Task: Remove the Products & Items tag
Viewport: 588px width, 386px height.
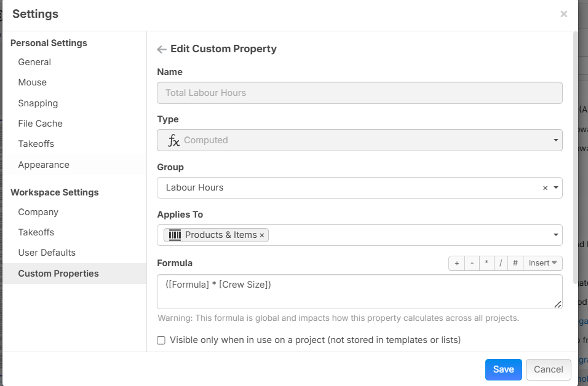Action: (x=262, y=235)
